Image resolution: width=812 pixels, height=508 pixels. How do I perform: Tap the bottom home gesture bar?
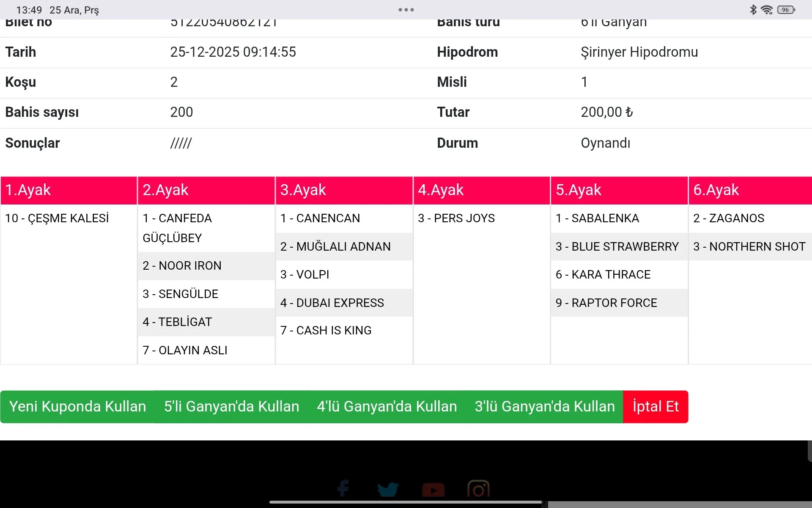(406, 502)
